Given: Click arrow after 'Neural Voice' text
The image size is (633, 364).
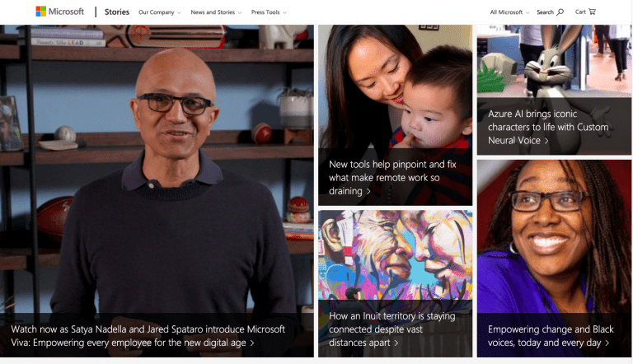Looking at the screenshot, I should pyautogui.click(x=546, y=141).
